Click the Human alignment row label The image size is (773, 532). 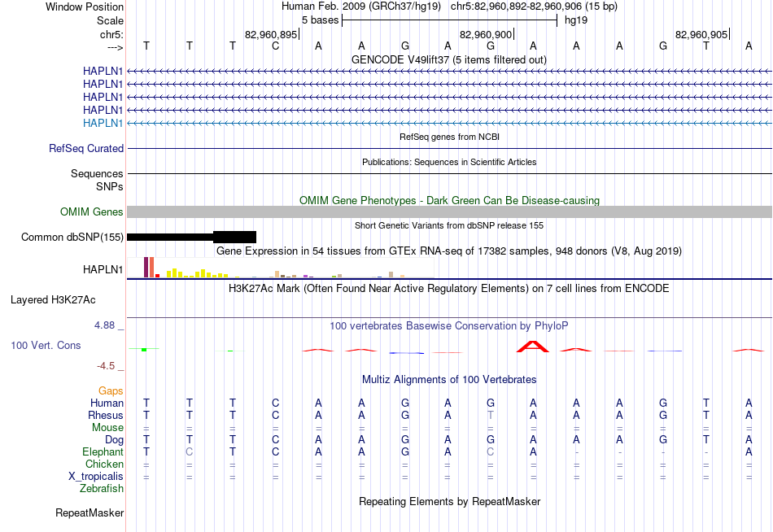(x=107, y=403)
